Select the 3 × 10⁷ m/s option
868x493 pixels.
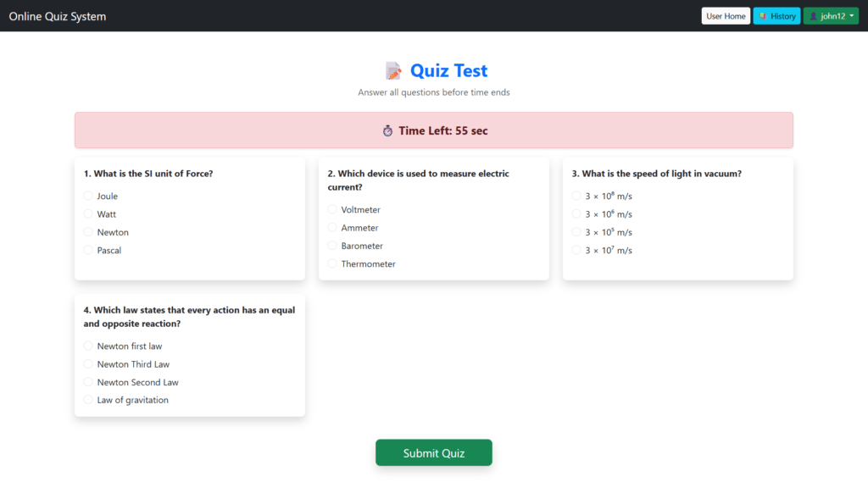coord(576,250)
